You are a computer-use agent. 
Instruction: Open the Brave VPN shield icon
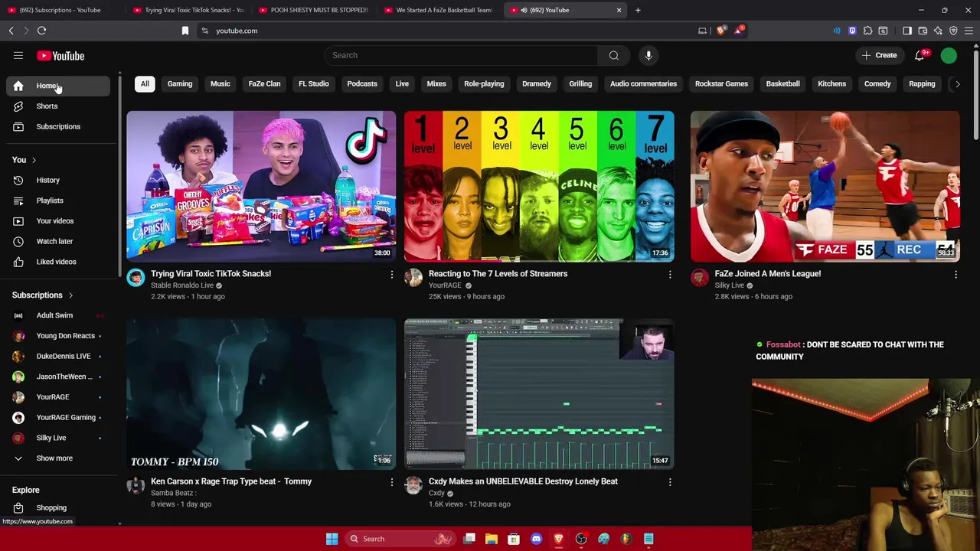point(953,31)
